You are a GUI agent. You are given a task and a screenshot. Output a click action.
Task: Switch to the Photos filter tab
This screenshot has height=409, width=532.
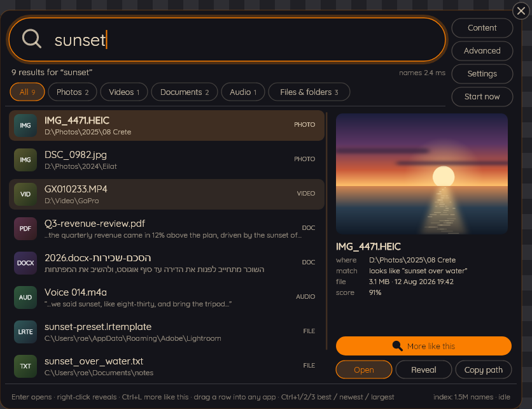73,92
